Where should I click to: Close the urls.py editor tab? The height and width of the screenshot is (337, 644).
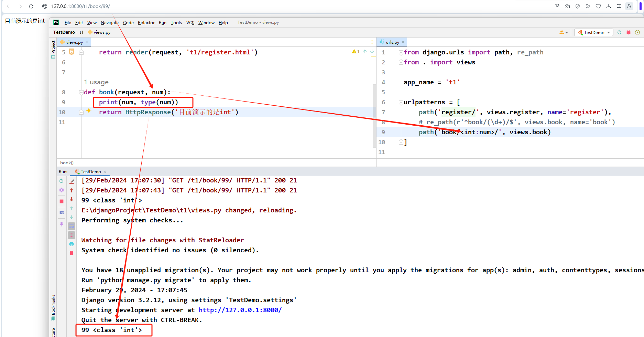tap(403, 42)
